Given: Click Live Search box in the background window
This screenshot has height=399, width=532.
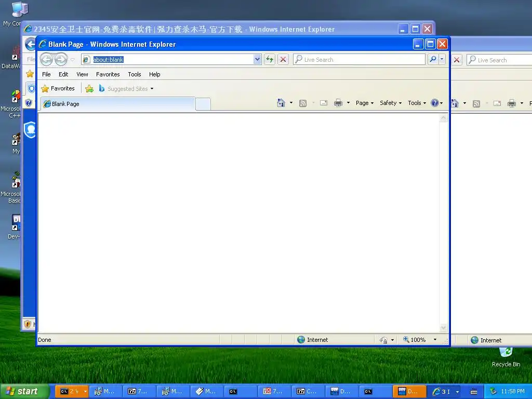Looking at the screenshot, I should (x=499, y=60).
